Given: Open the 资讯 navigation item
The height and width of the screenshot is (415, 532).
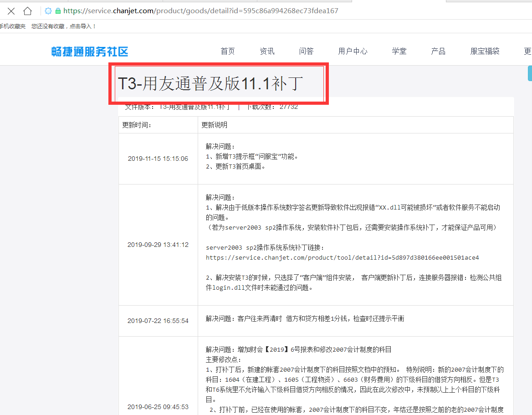Looking at the screenshot, I should [267, 51].
